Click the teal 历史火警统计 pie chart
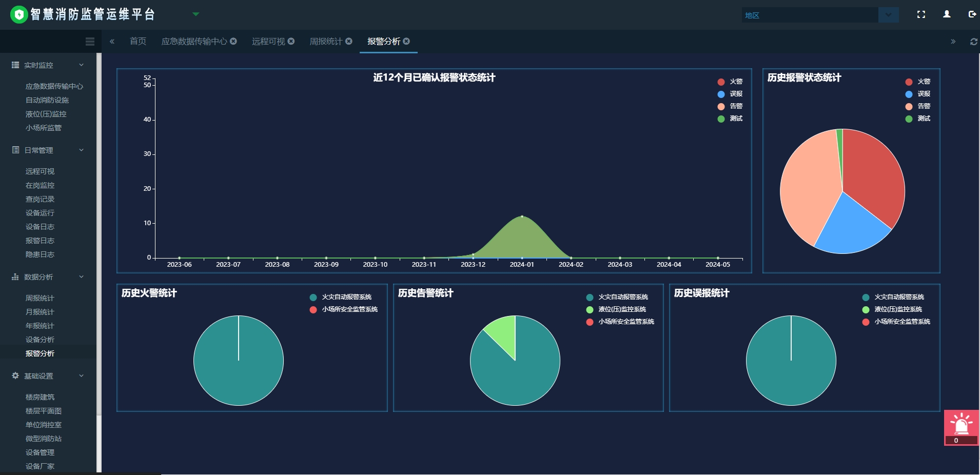 click(x=239, y=361)
